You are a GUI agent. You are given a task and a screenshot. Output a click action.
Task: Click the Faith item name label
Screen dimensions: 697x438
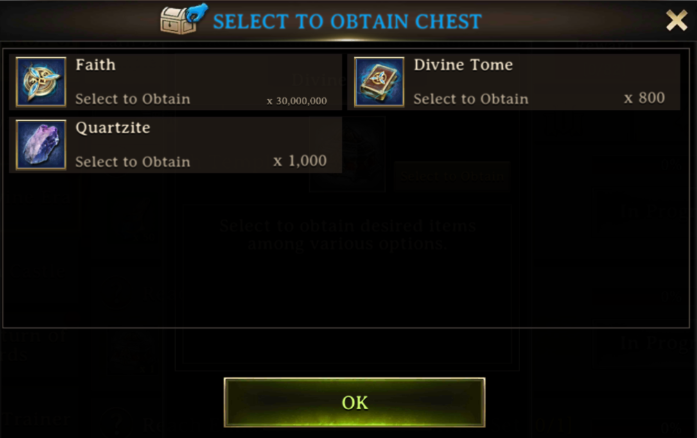[x=96, y=65]
